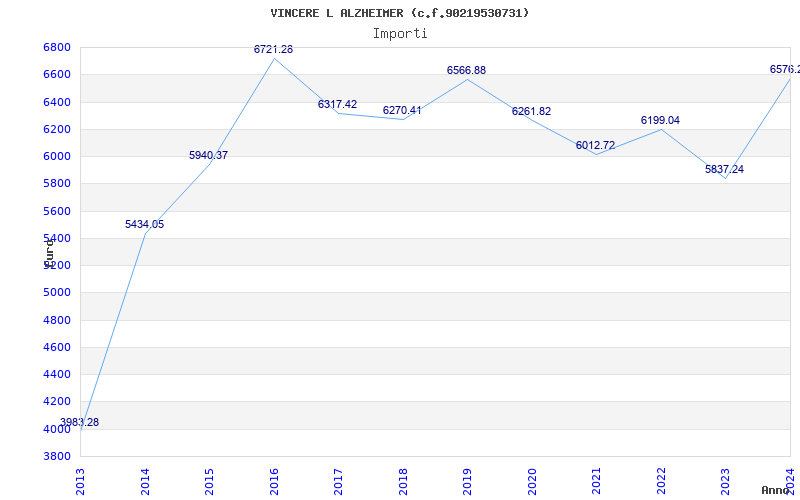The height and width of the screenshot is (500, 800).
Task: Click the 6270.41 data label
Action: [x=402, y=111]
